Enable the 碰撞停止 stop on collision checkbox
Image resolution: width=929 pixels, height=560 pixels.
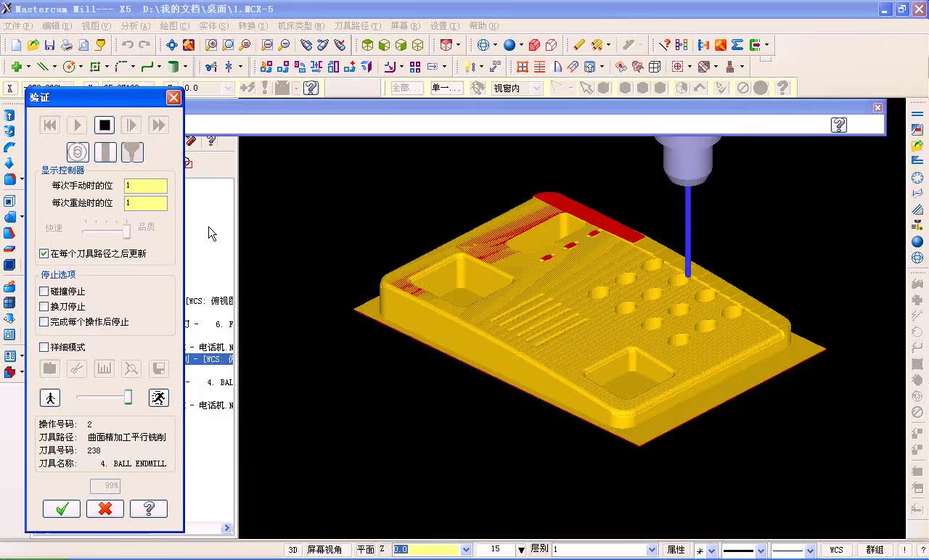point(44,291)
